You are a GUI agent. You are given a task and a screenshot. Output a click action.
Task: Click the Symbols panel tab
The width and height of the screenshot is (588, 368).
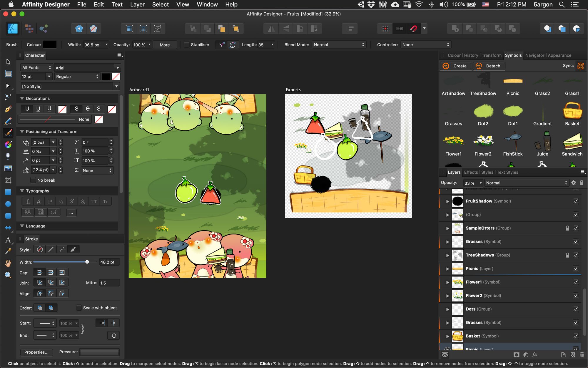point(513,55)
